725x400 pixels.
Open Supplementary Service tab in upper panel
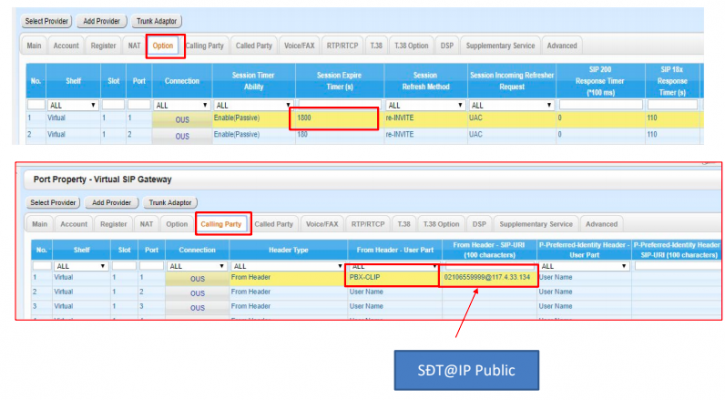(x=504, y=45)
